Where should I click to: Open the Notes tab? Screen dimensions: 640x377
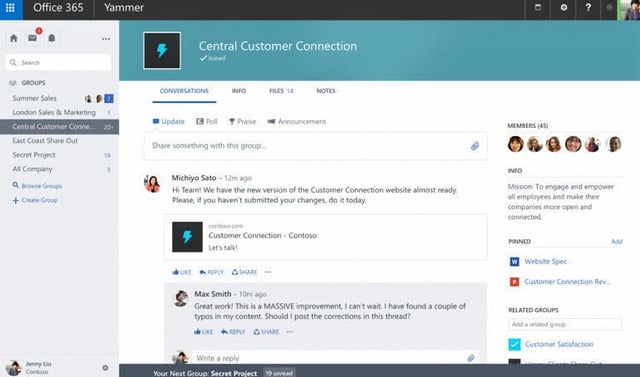click(326, 91)
